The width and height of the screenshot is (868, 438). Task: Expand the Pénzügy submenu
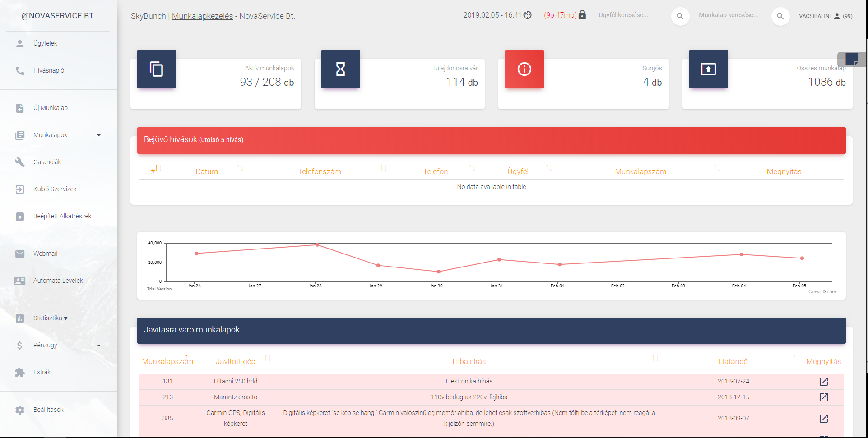(x=99, y=345)
